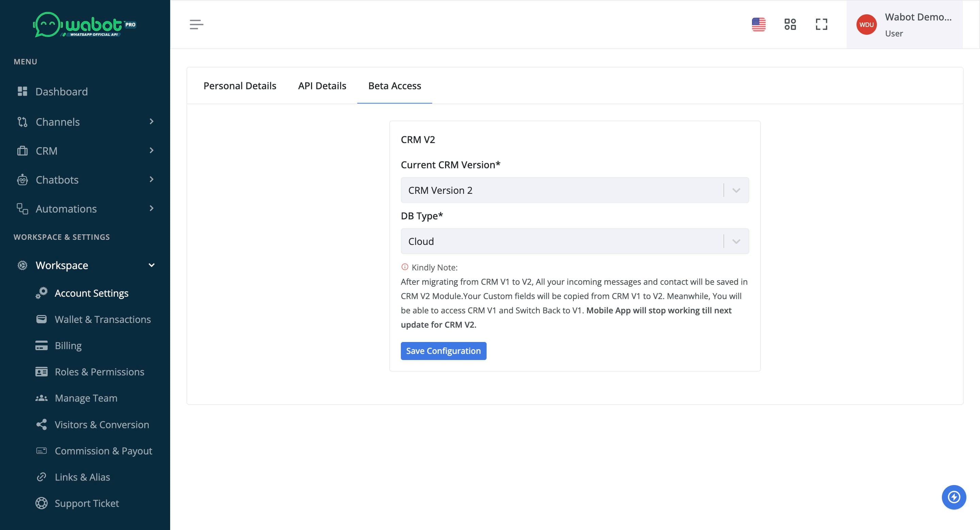Open the apps grid icon
The image size is (980, 530).
[790, 25]
